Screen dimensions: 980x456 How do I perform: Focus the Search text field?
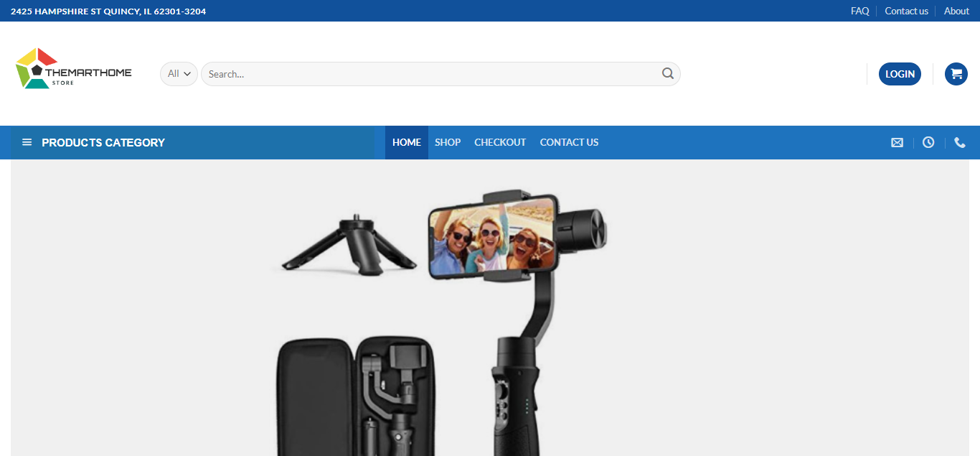(430, 73)
